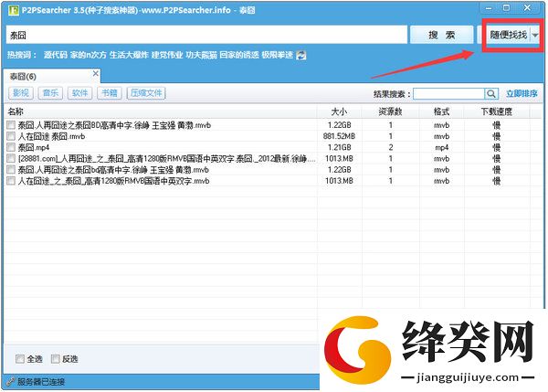The height and width of the screenshot is (392, 548).
Task: Focus the main search input field
Action: pyautogui.click(x=206, y=35)
